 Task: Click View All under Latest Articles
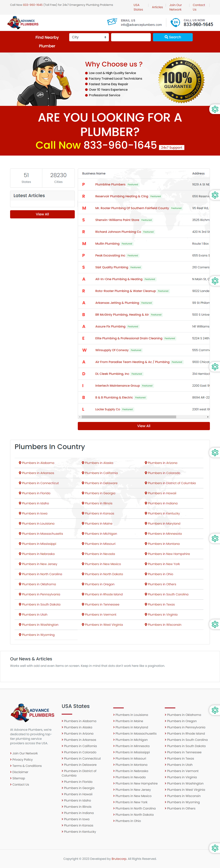tap(42, 214)
